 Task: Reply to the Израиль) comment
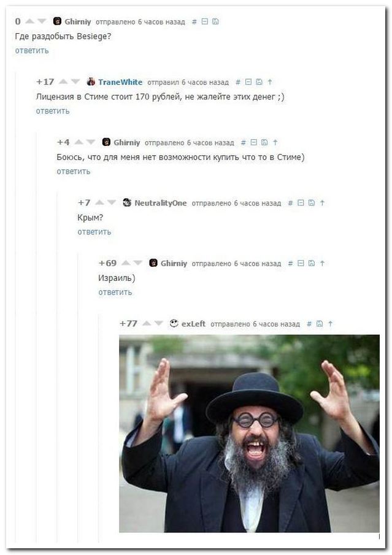(115, 293)
